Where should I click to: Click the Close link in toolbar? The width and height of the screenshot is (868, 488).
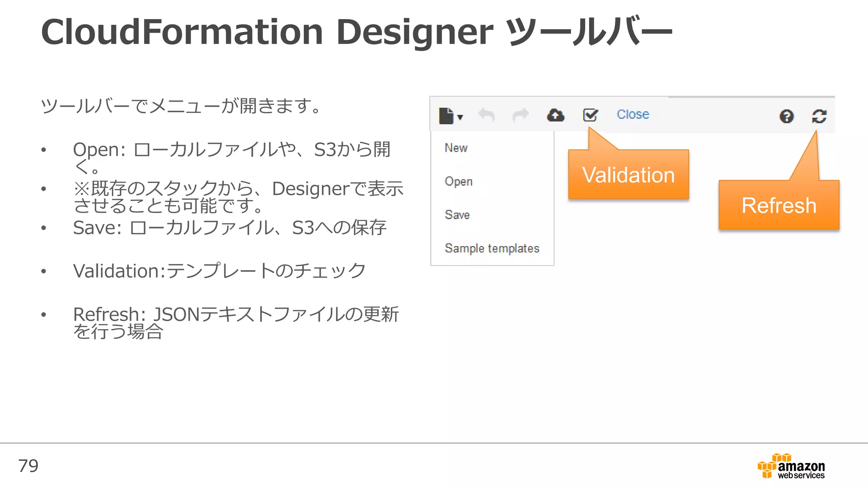[633, 114]
